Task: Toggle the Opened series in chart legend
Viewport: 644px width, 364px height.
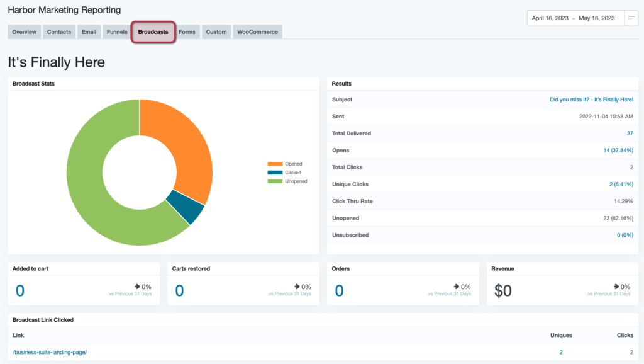Action: (285, 164)
